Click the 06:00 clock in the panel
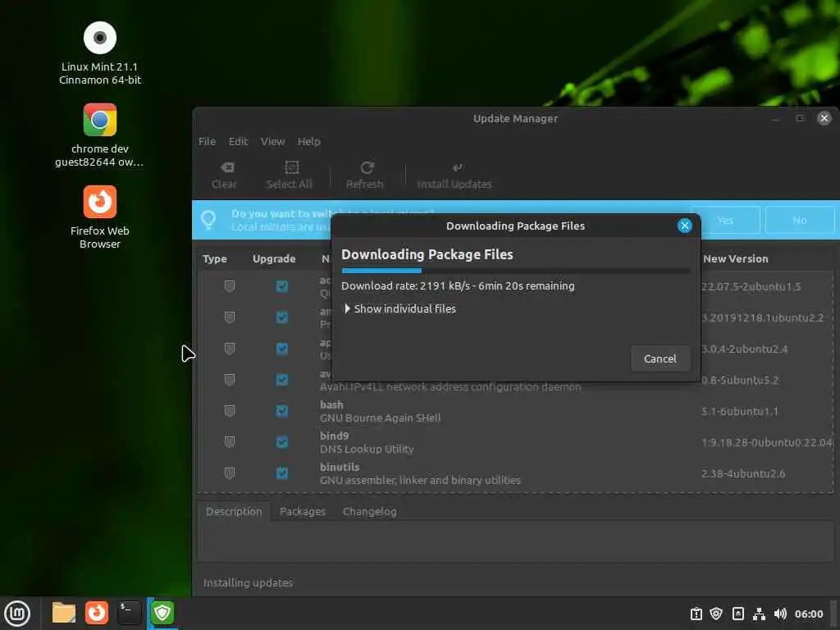This screenshot has width=840, height=630. 808,614
